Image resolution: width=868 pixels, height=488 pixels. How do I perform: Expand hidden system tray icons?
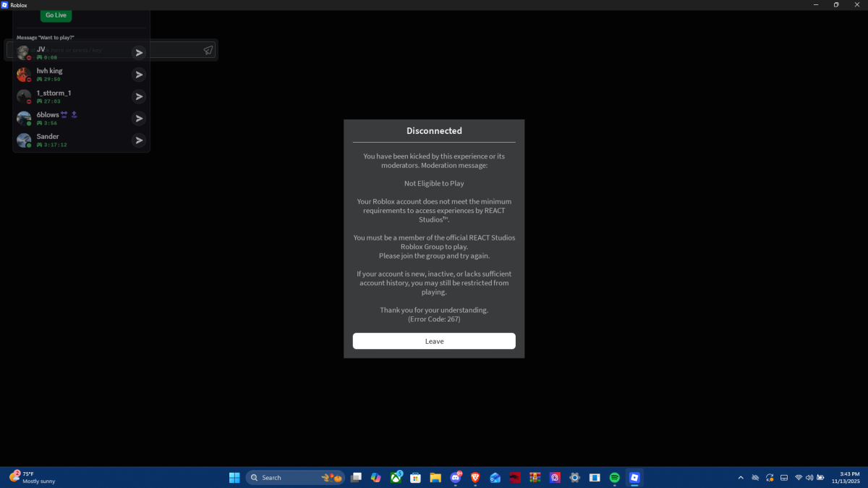pos(740,478)
